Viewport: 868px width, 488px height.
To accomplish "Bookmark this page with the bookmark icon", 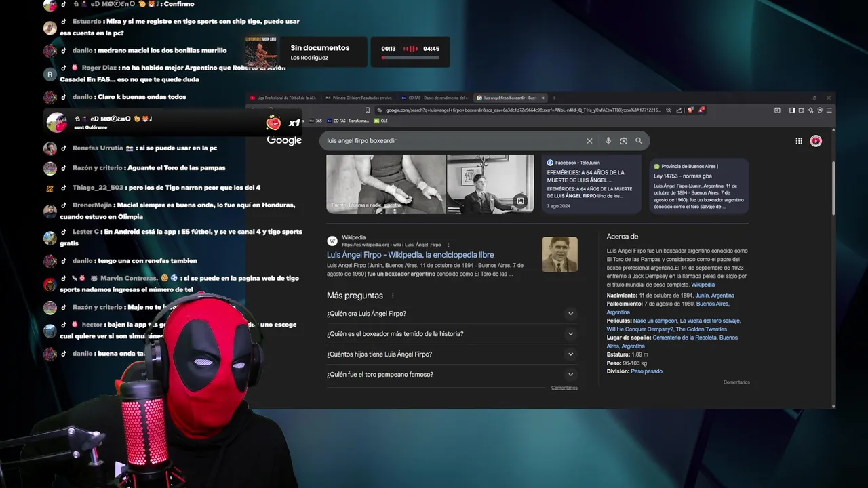I will pos(368,110).
